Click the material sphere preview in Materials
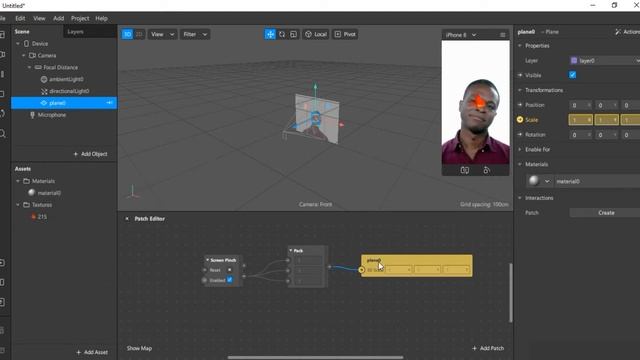Viewport: 640px width, 360px height. [x=534, y=181]
